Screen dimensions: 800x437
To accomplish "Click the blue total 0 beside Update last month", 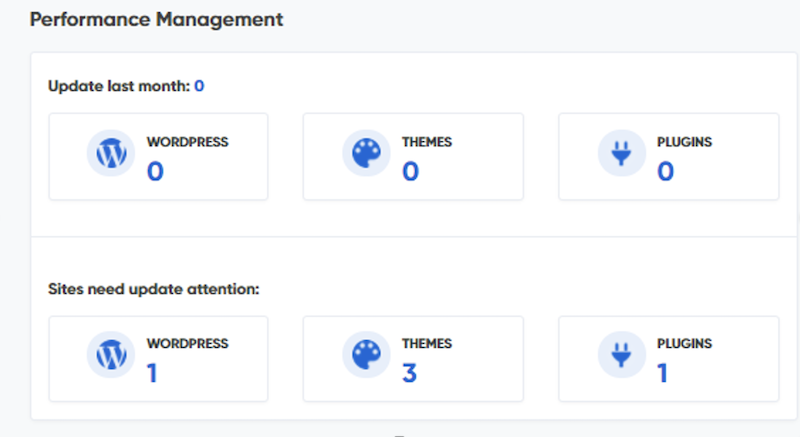I will point(199,86).
